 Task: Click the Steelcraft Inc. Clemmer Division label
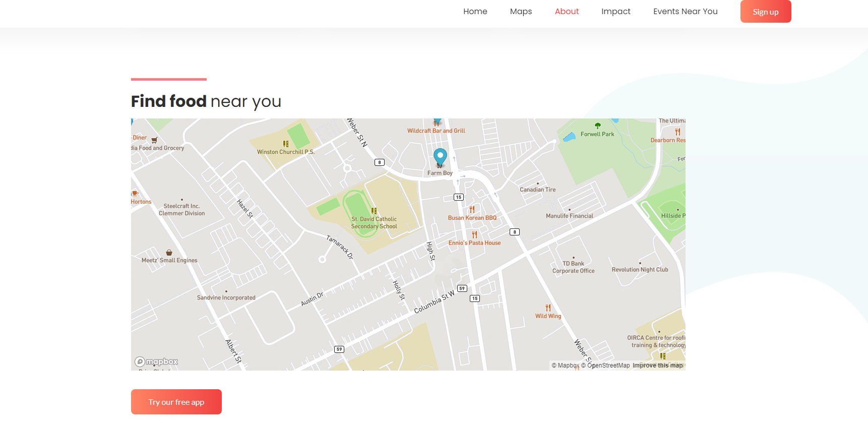tap(182, 210)
